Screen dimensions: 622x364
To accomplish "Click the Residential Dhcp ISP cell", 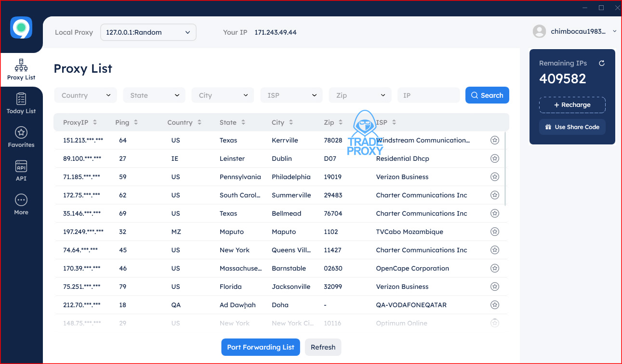I will coord(402,158).
